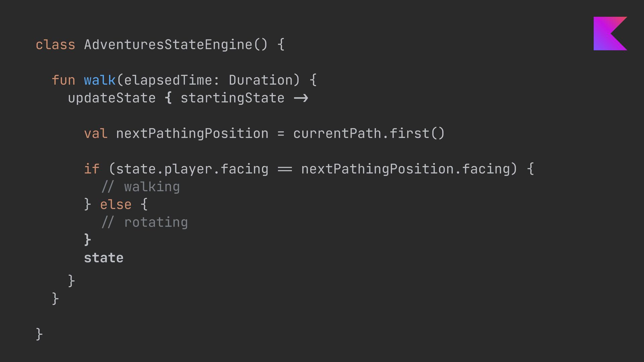Click the lambda arrow after startingState

click(x=301, y=98)
